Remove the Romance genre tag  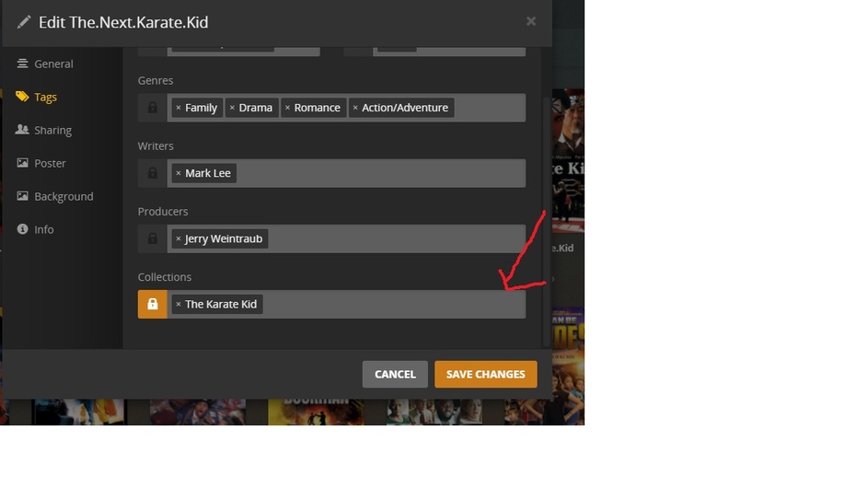(x=287, y=108)
